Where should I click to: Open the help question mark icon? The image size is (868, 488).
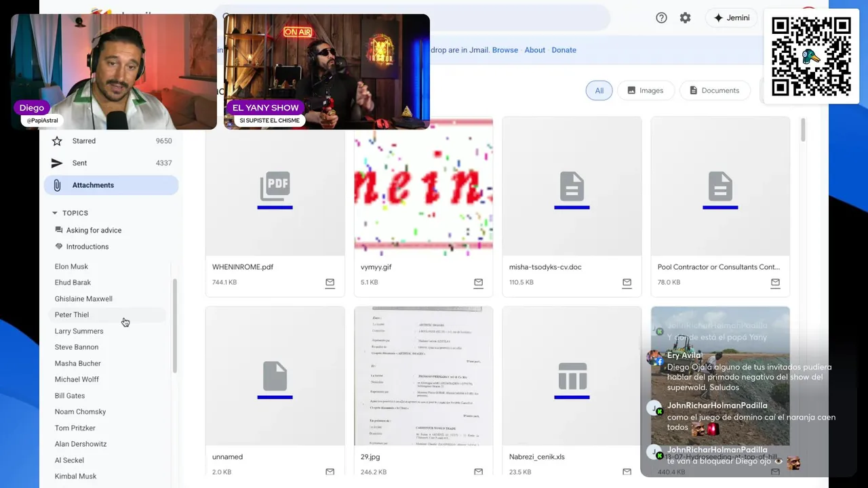click(x=661, y=18)
